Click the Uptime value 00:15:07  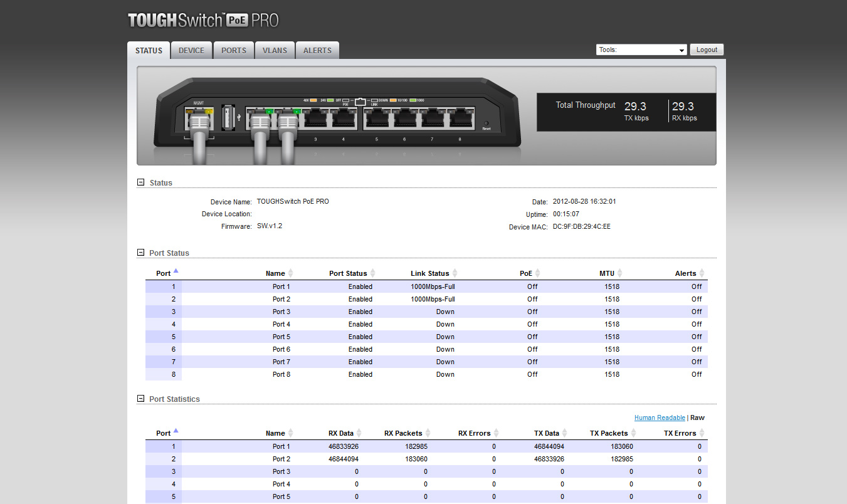pos(566,214)
